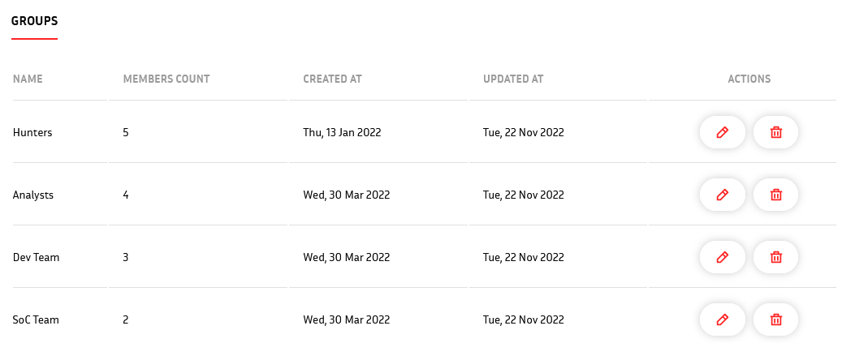Edit the Hunters group with pencil icon
868x343 pixels.
point(723,132)
